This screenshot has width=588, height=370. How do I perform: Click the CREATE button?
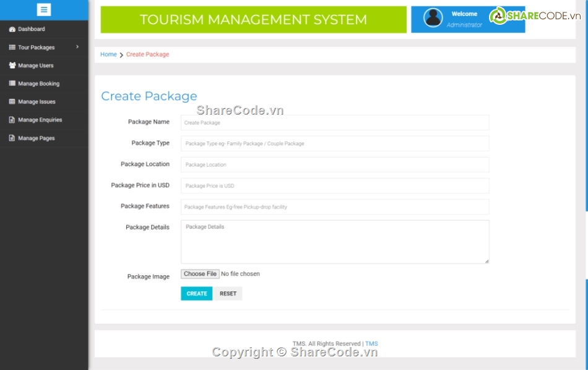point(196,293)
